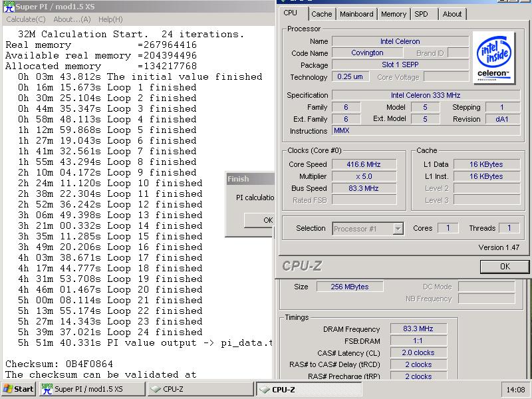Click the Code Name field showing Covington
Image resolution: width=532 pixels, height=399 pixels.
coord(368,53)
